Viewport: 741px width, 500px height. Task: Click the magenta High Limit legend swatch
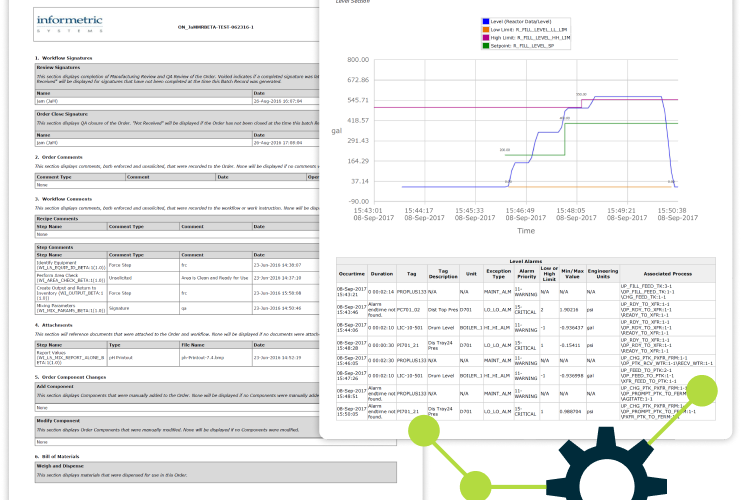pos(485,37)
